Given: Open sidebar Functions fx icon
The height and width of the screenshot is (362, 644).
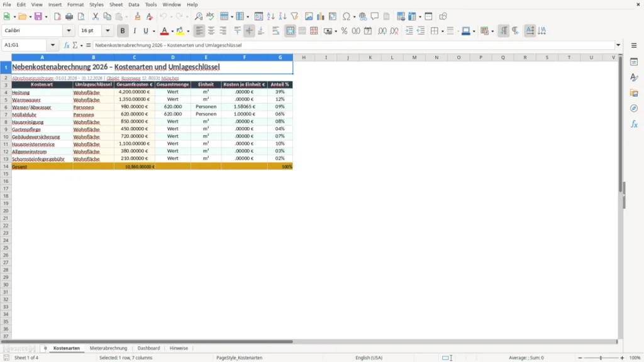Looking at the screenshot, I should 634,124.
